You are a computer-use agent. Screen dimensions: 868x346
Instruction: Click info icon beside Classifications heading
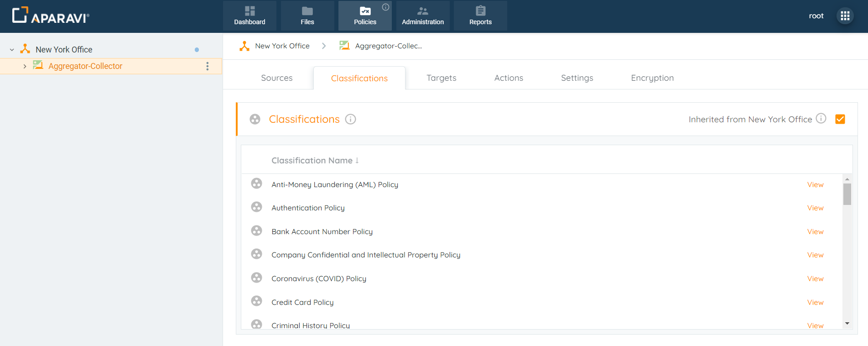point(350,119)
